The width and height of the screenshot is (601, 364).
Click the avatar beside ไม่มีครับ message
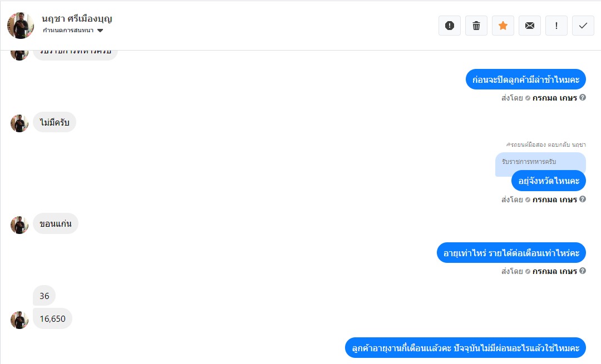pyautogui.click(x=19, y=123)
